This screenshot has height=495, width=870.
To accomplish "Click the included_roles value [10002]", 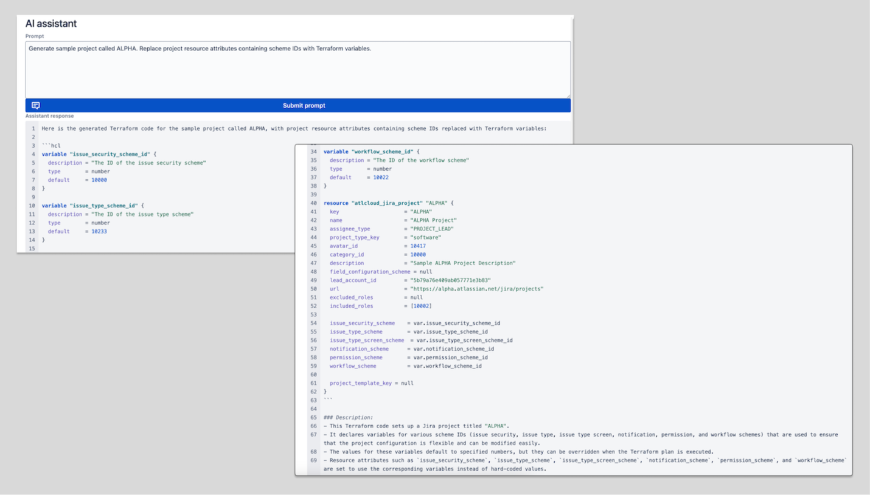I will [x=420, y=305].
